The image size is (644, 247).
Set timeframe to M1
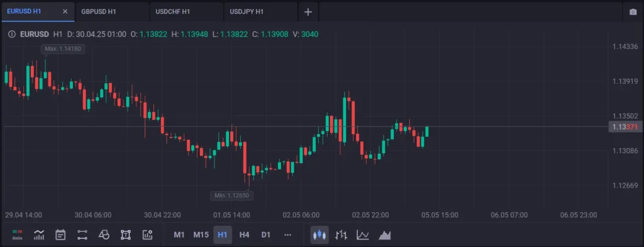coord(179,235)
